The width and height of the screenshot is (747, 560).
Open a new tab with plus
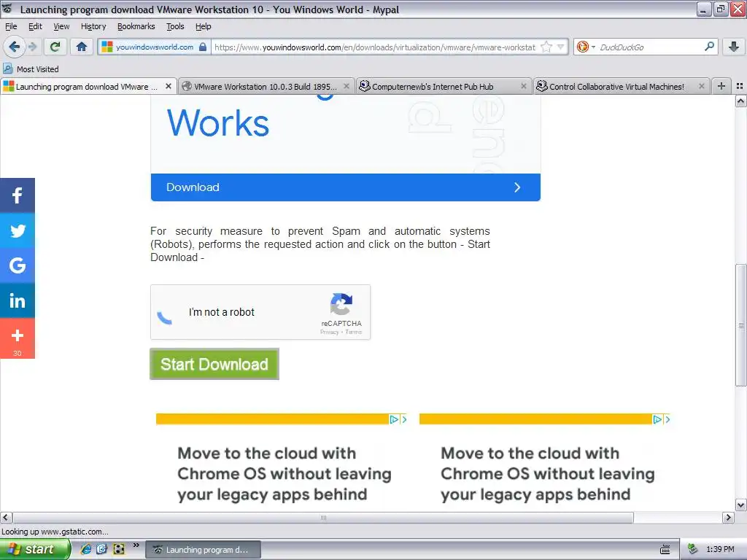tap(721, 86)
